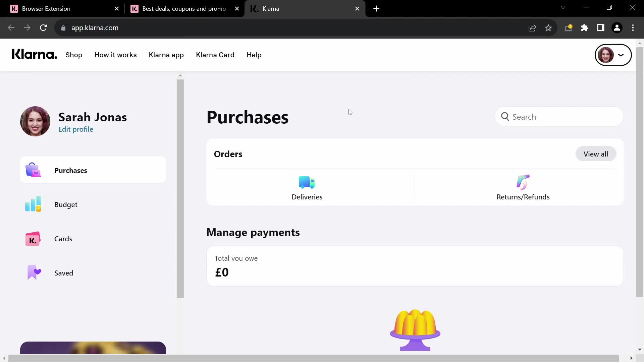Viewport: 644px width, 362px height.
Task: Open the Help menu item
Action: (254, 55)
